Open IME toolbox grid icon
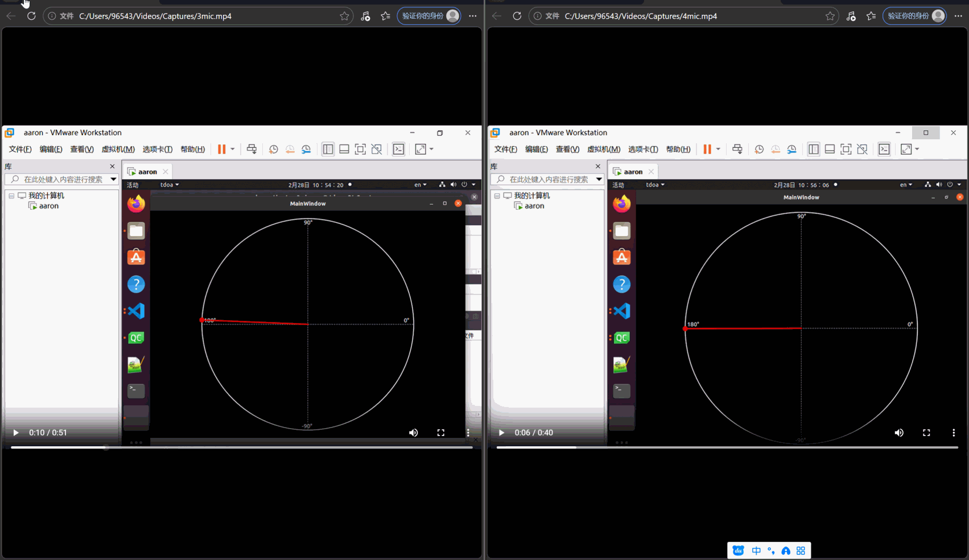 tap(801, 551)
